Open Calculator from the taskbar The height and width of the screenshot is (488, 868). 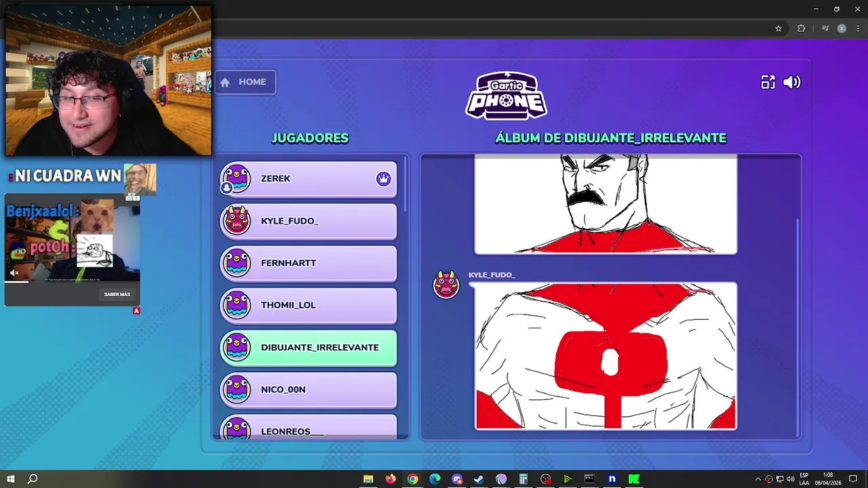524,479
